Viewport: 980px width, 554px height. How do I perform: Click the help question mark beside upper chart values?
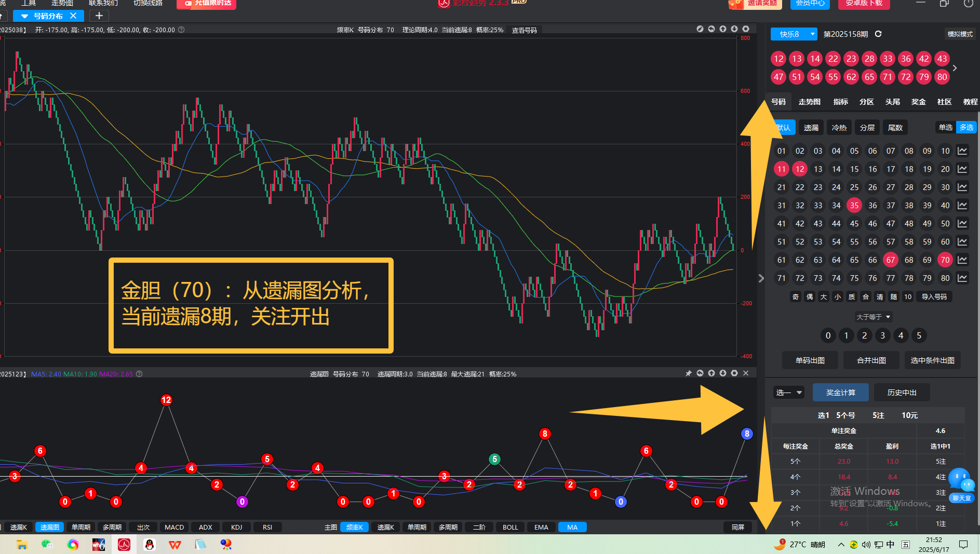click(x=181, y=30)
